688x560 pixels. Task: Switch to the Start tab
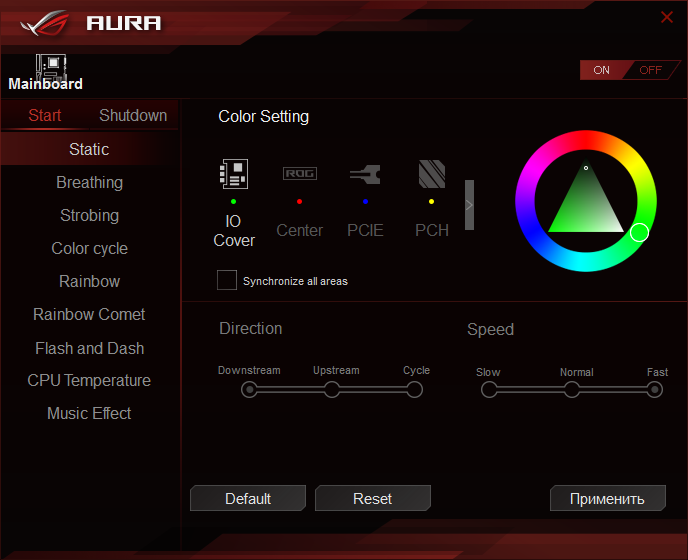click(45, 115)
